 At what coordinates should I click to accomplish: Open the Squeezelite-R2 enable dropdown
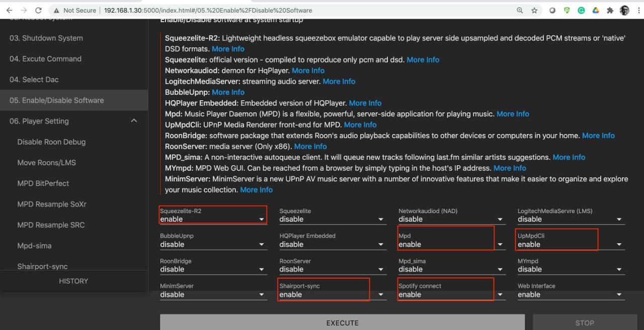(x=213, y=219)
